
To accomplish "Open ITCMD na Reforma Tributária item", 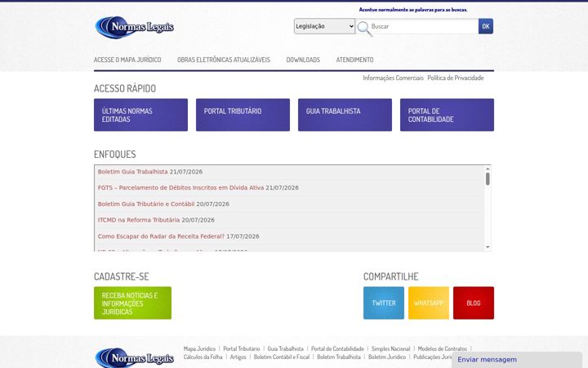I will coord(139,220).
